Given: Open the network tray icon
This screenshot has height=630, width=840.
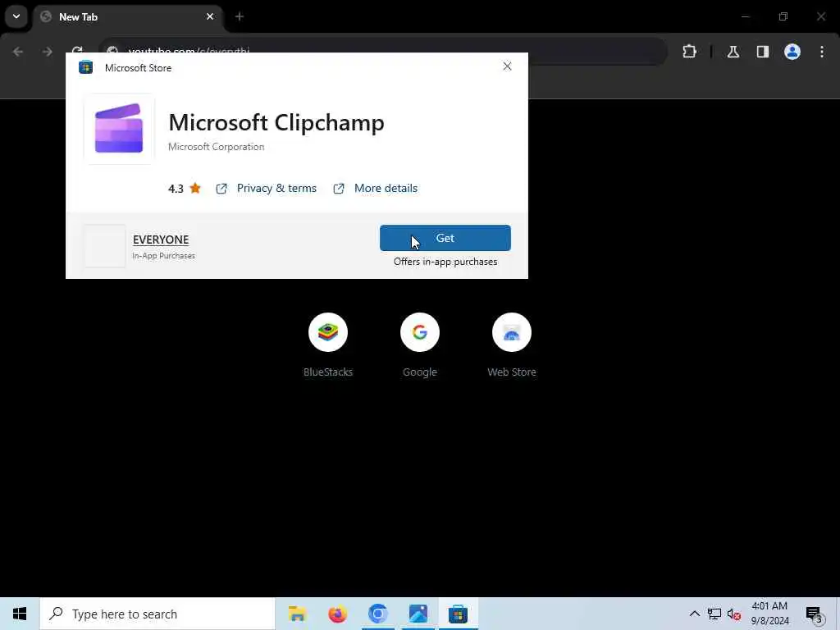Looking at the screenshot, I should pyautogui.click(x=714, y=614).
